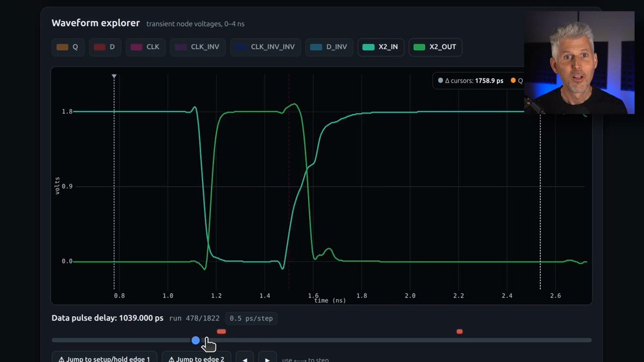
Task: Click the 1.8 volts axis label
Action: click(x=67, y=112)
